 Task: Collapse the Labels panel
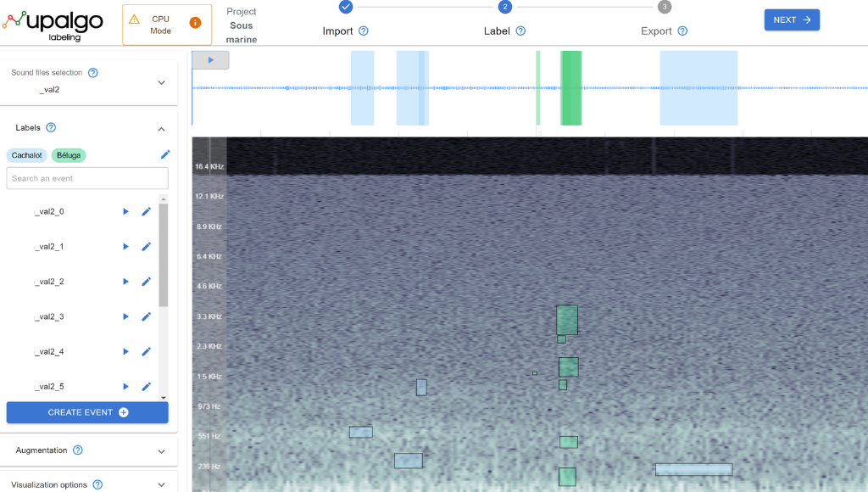point(161,129)
